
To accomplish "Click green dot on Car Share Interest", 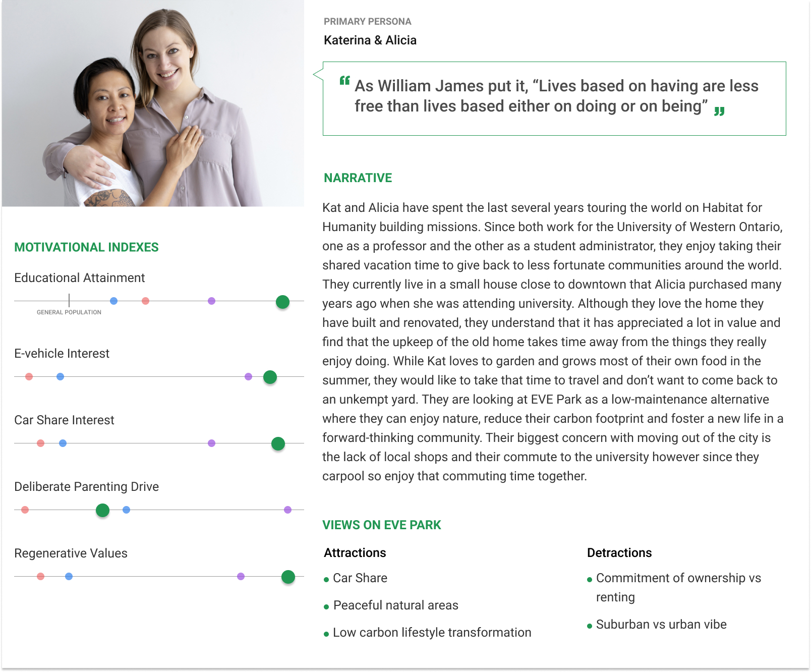I will 278,443.
